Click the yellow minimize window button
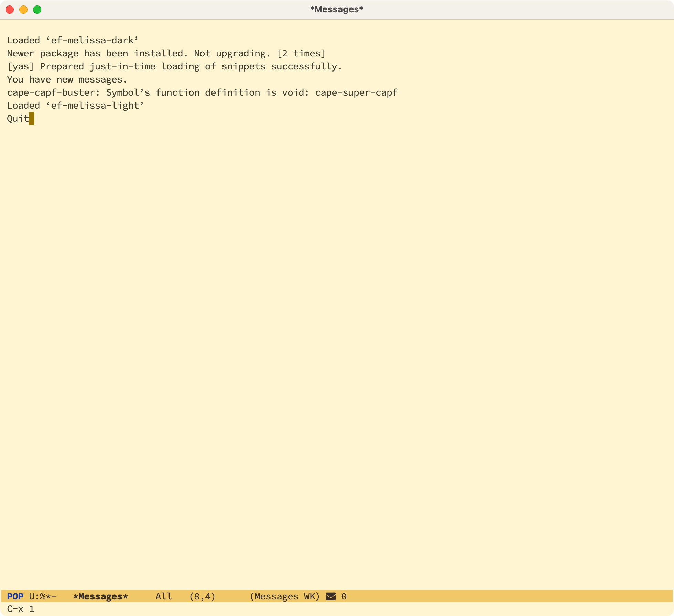Image resolution: width=674 pixels, height=616 pixels. (x=23, y=10)
